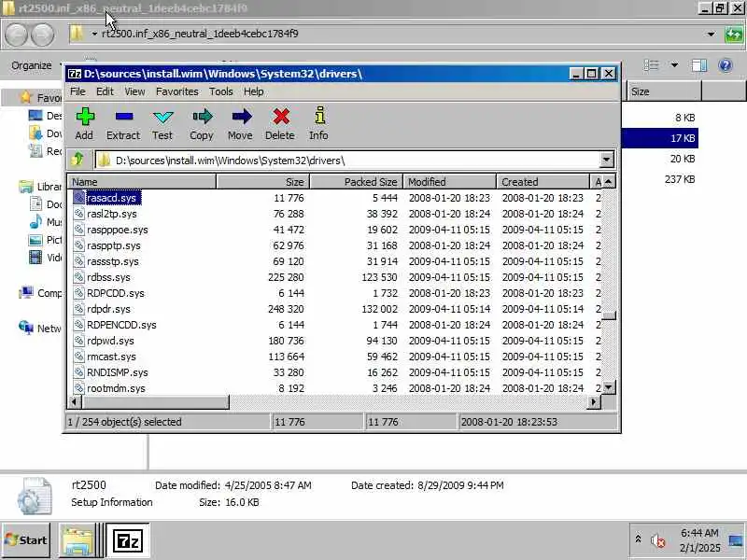Select the 17 KB highlighted file in Explorer

pos(660,138)
